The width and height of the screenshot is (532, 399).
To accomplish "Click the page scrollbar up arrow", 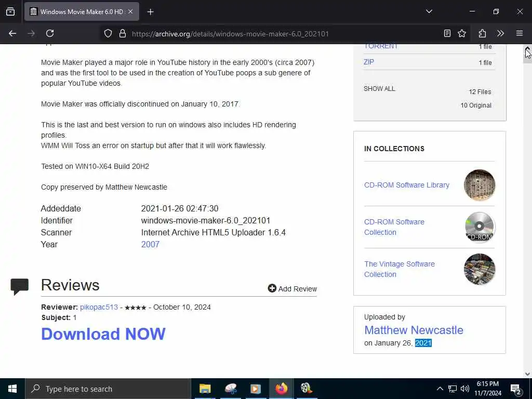I will (x=528, y=48).
